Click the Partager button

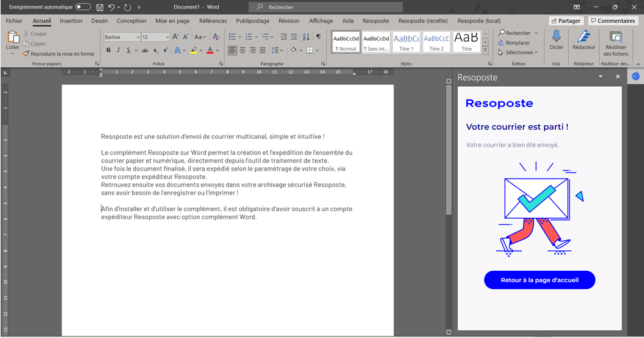(x=566, y=21)
